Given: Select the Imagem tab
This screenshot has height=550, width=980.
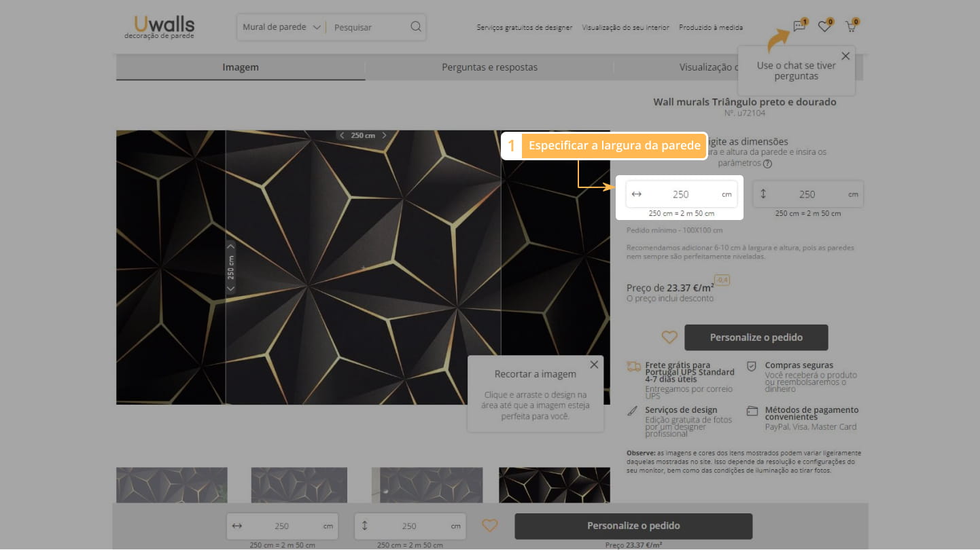Looking at the screenshot, I should (x=241, y=67).
